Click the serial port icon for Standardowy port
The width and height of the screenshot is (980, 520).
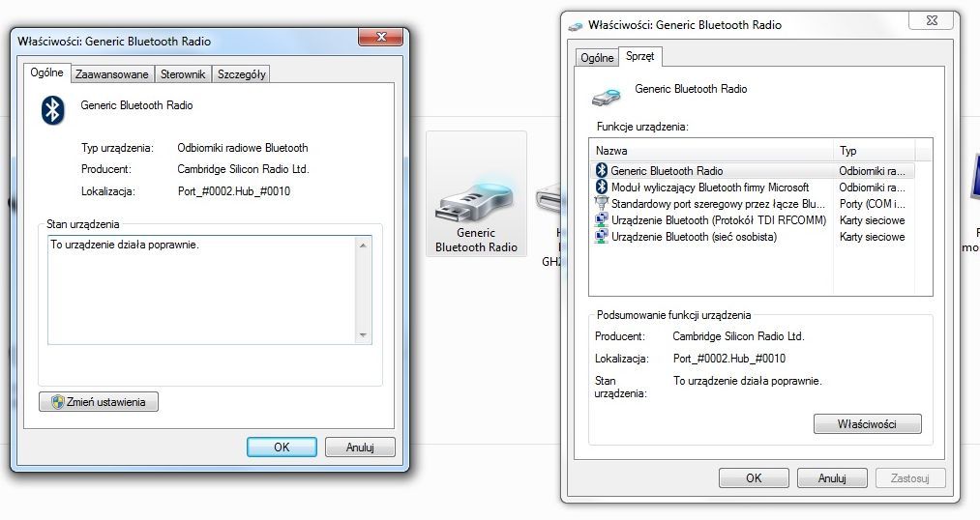(x=601, y=204)
